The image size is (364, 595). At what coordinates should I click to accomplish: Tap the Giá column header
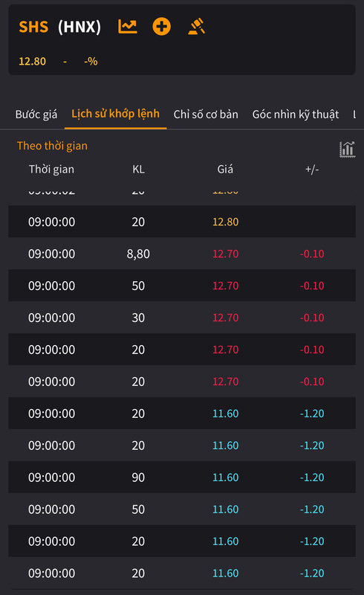click(225, 170)
